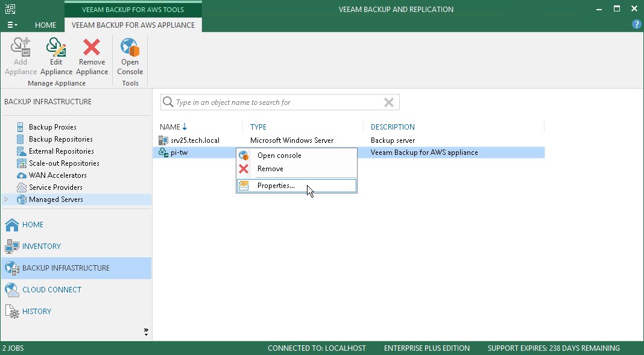
Task: Click the srv25.tech.local server icon
Action: pos(163,140)
